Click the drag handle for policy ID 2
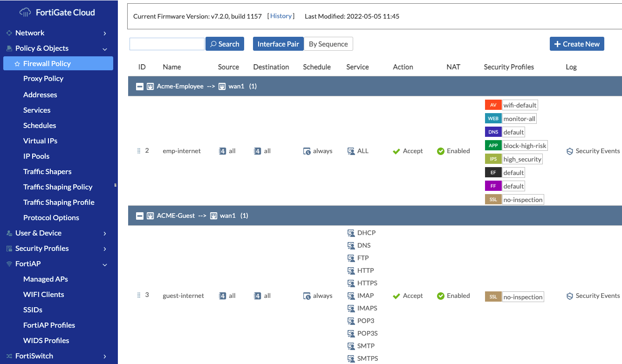Image resolution: width=622 pixels, height=364 pixels. point(139,151)
